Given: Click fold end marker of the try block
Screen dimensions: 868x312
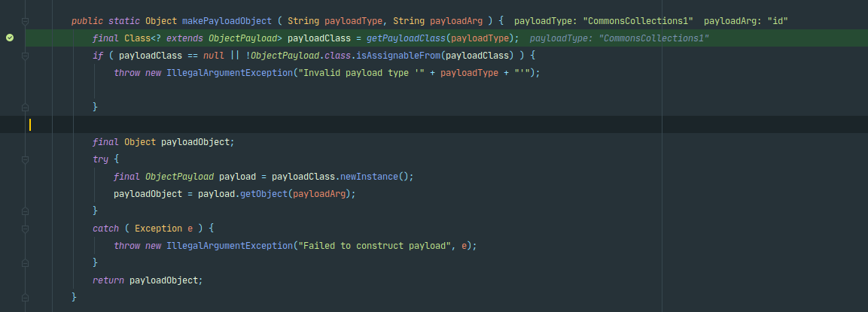Looking at the screenshot, I should coord(25,211).
